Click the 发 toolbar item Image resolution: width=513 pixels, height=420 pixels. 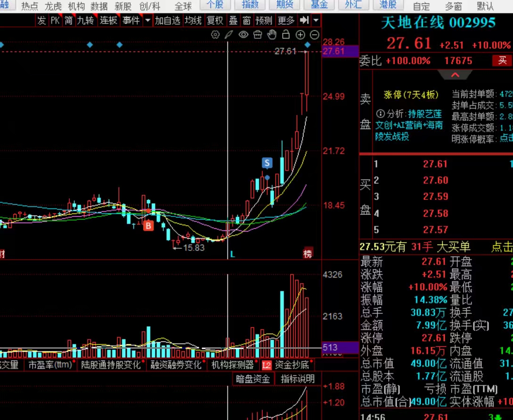coord(41,20)
